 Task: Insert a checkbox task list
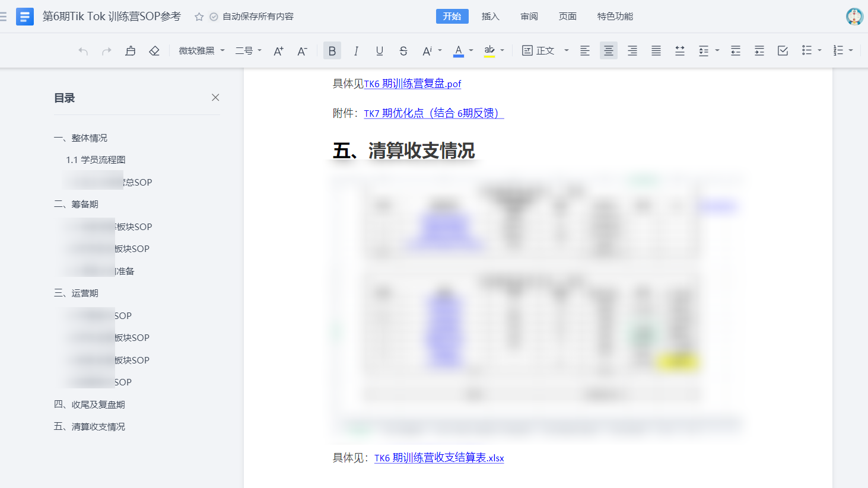783,51
